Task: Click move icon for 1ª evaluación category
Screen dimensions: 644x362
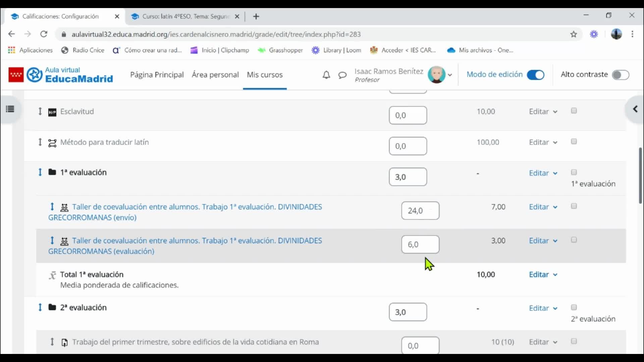Action: 40,172
